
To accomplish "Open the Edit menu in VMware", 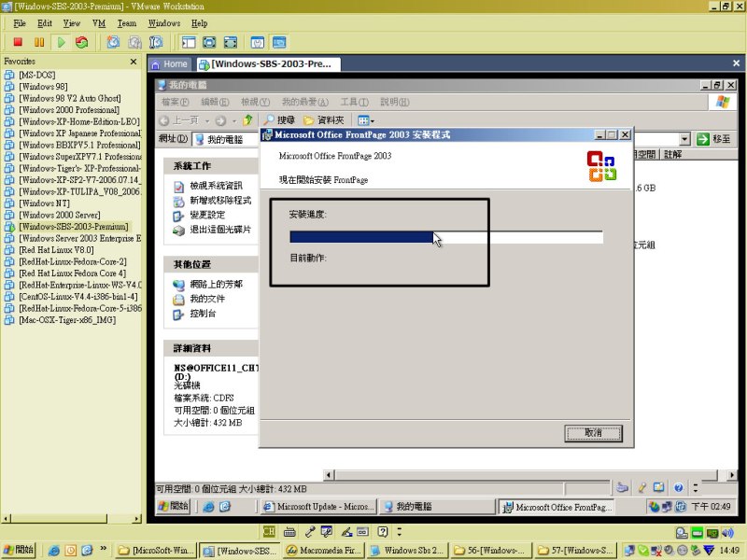I will tap(45, 23).
